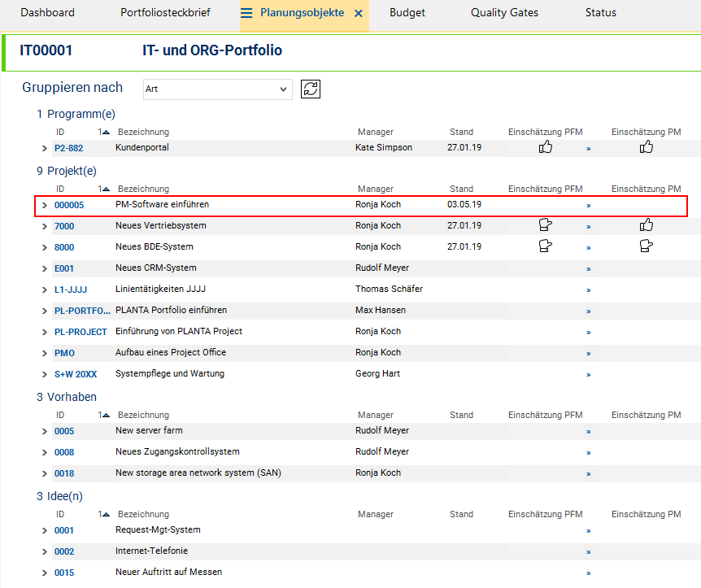Image resolution: width=701 pixels, height=588 pixels.
Task: Click PM thumbs-up icon for Neues Vertriebsystem
Action: click(x=646, y=225)
